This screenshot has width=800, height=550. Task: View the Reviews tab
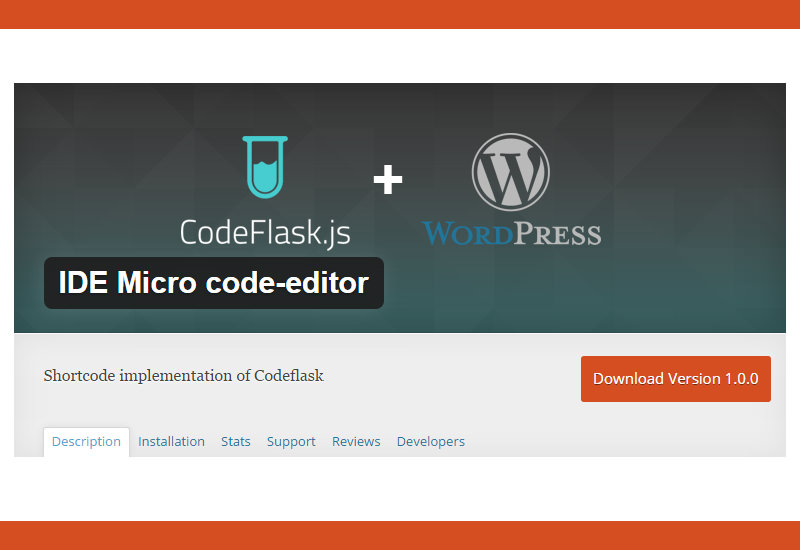[x=356, y=442]
